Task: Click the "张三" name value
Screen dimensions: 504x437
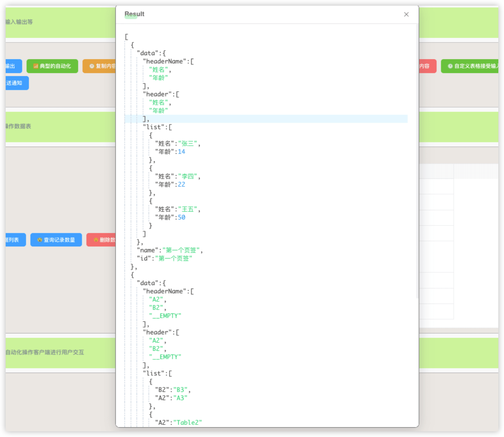Action: point(187,144)
